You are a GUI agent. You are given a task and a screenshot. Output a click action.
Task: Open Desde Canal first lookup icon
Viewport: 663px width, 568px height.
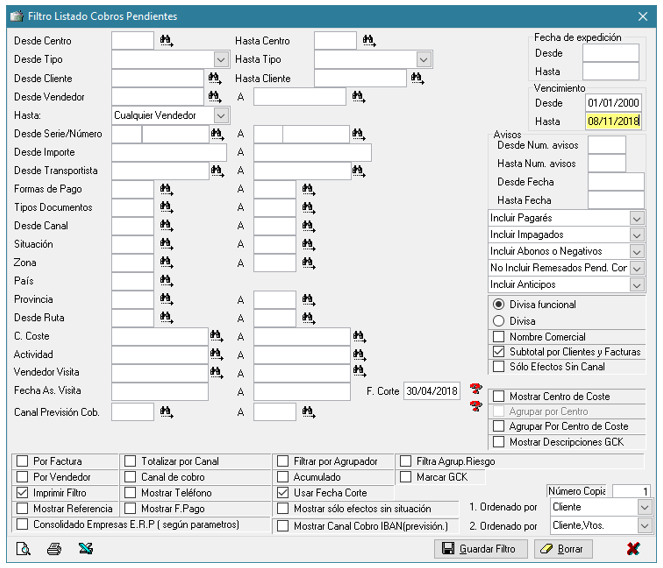(167, 226)
